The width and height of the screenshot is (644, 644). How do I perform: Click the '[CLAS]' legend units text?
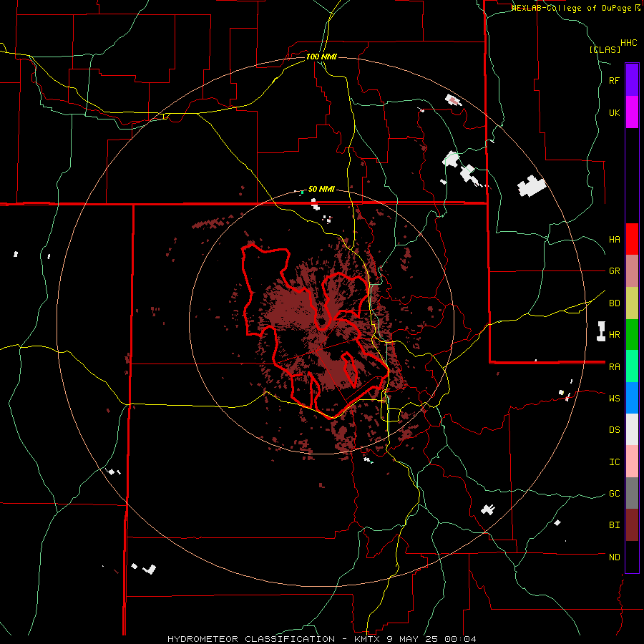605,49
